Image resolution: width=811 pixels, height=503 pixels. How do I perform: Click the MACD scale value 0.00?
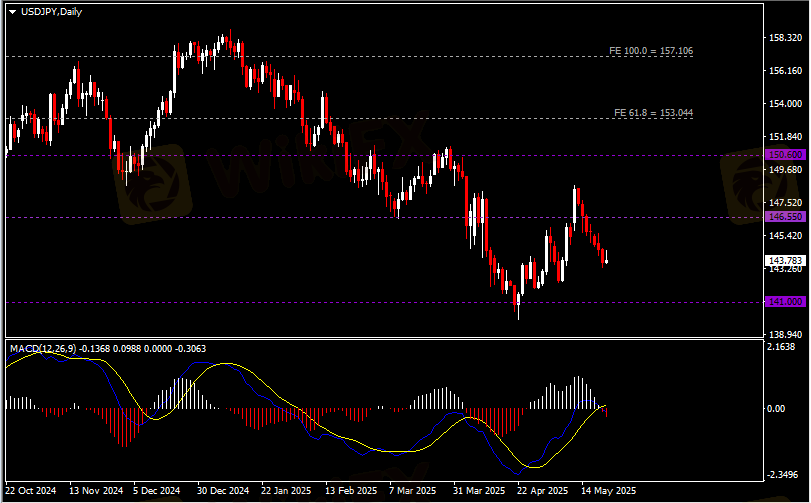pos(775,408)
